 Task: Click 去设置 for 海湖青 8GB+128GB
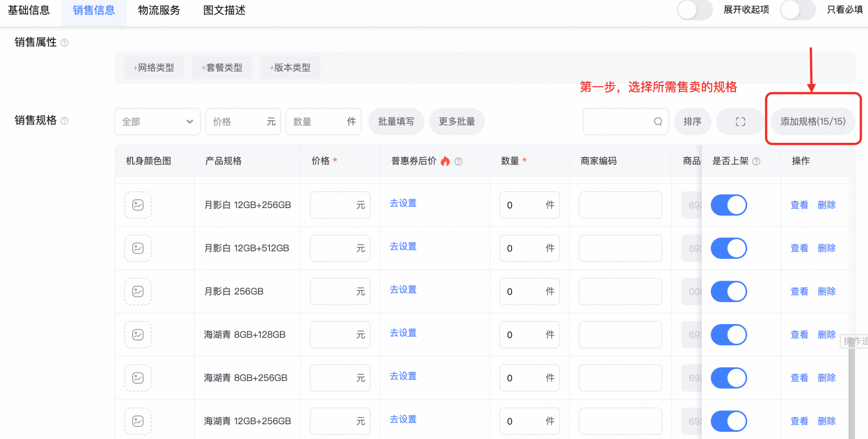pyautogui.click(x=403, y=333)
